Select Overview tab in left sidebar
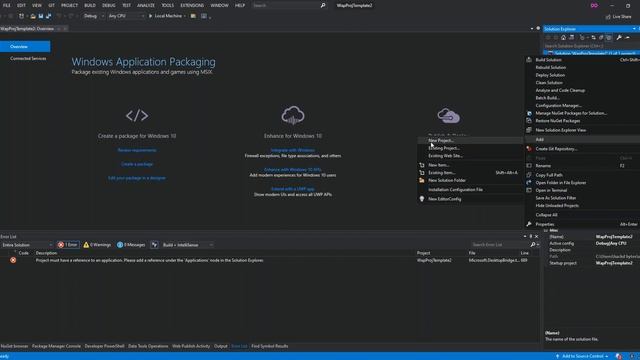Screen dimensions: 640x360 point(25,47)
